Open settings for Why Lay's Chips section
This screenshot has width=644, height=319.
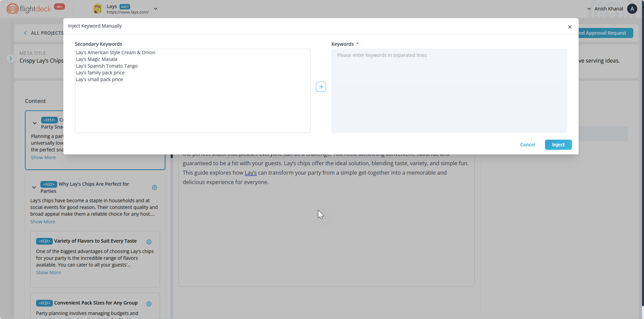point(155,187)
